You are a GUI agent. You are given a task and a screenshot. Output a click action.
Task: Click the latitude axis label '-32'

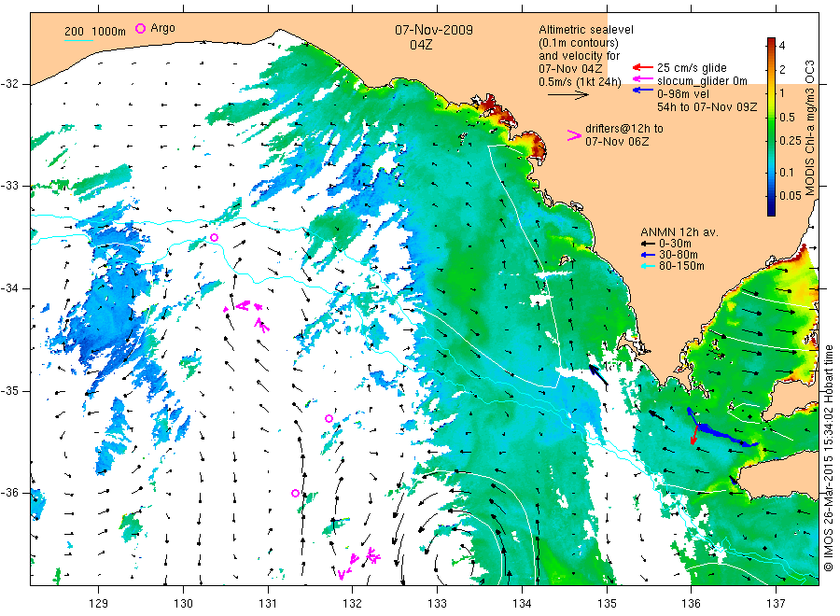click(x=9, y=84)
